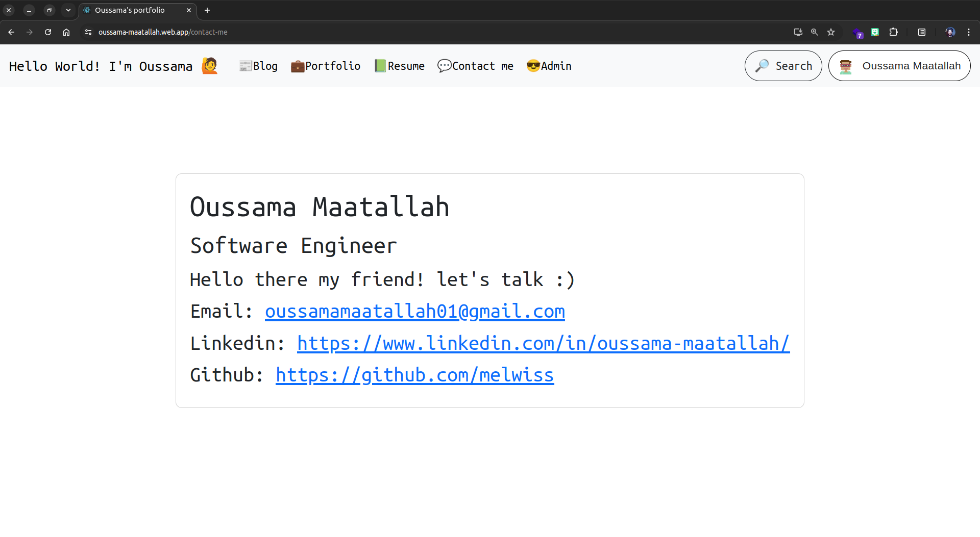Open the Extensions puzzle menu
This screenshot has height=537, width=980.
click(x=893, y=32)
